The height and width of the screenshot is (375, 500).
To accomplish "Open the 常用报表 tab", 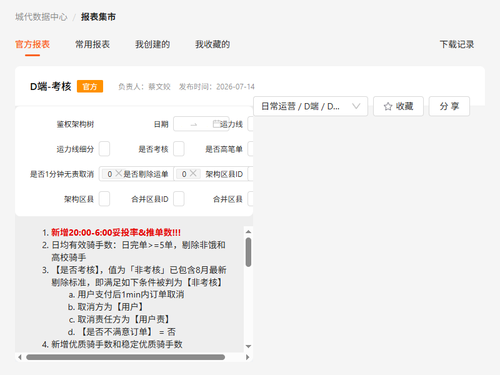I will (x=92, y=44).
